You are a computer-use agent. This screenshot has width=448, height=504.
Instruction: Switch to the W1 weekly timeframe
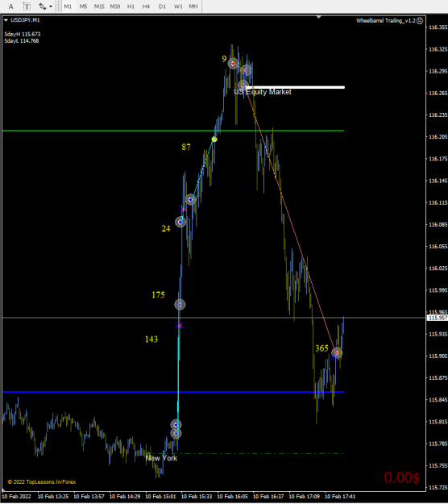pyautogui.click(x=178, y=6)
